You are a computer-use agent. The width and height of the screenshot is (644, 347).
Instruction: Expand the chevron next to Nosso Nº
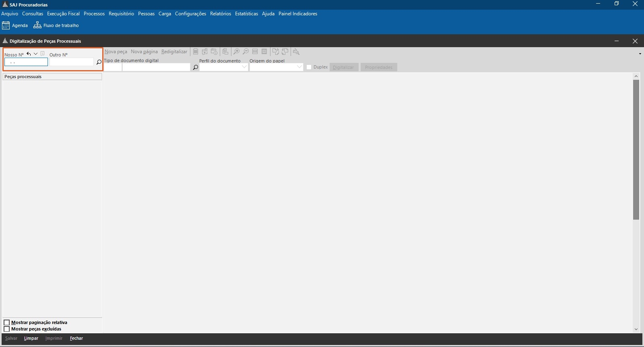(x=35, y=54)
